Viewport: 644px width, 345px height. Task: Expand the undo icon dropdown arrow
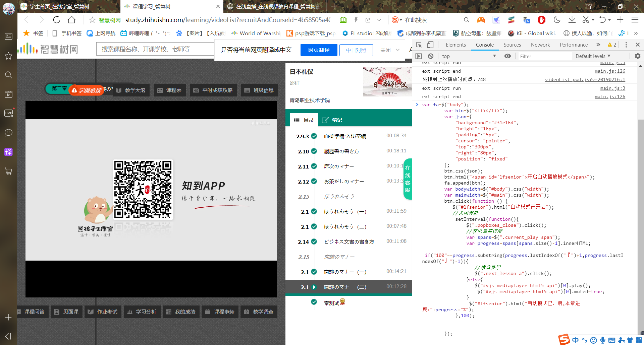click(x=609, y=20)
